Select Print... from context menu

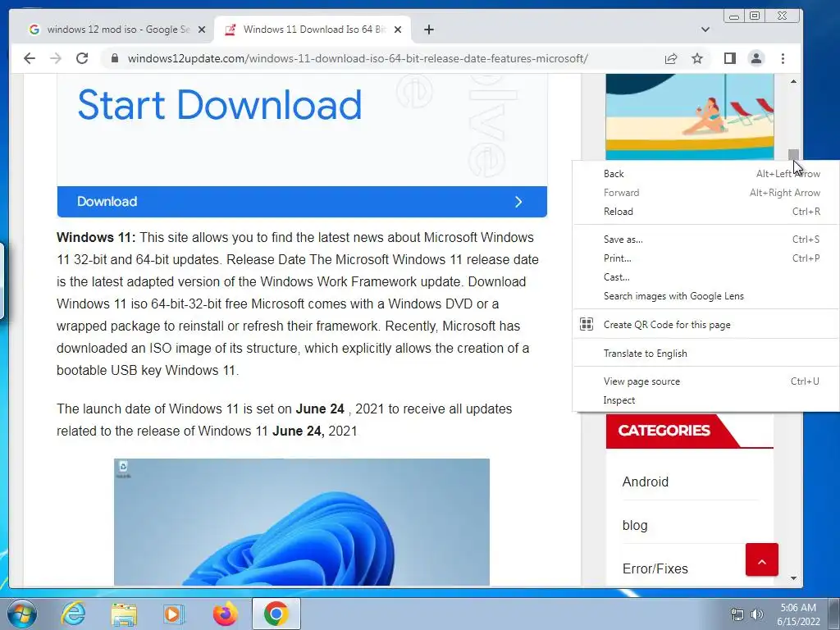click(x=706, y=258)
